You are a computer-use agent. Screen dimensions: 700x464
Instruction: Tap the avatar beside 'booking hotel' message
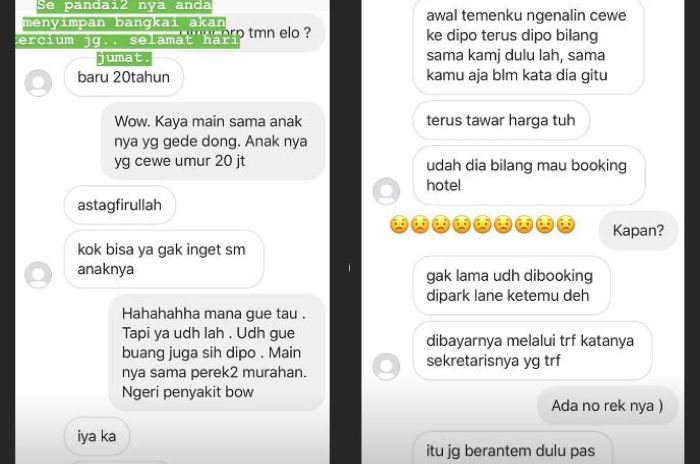coord(387,191)
